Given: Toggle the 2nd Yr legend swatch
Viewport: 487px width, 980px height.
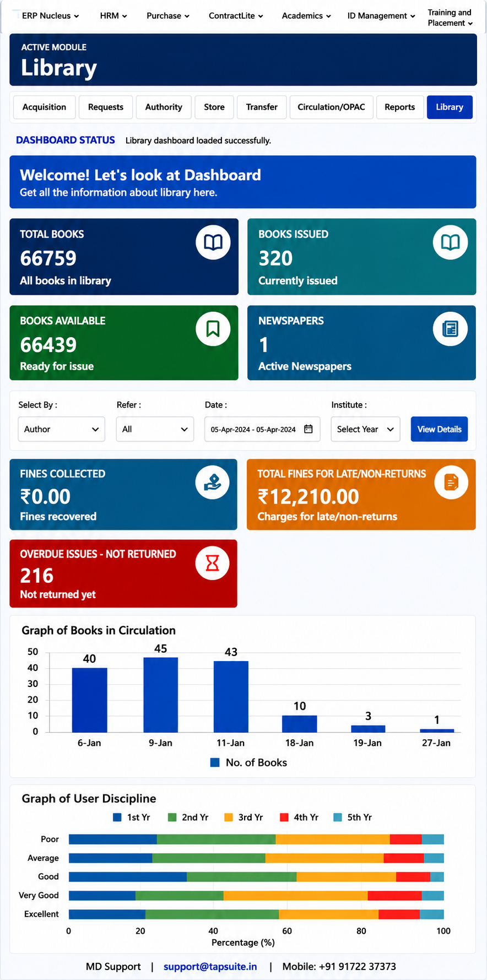Looking at the screenshot, I should [172, 817].
